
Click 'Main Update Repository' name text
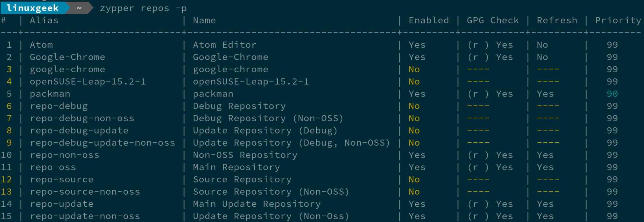[257, 204]
